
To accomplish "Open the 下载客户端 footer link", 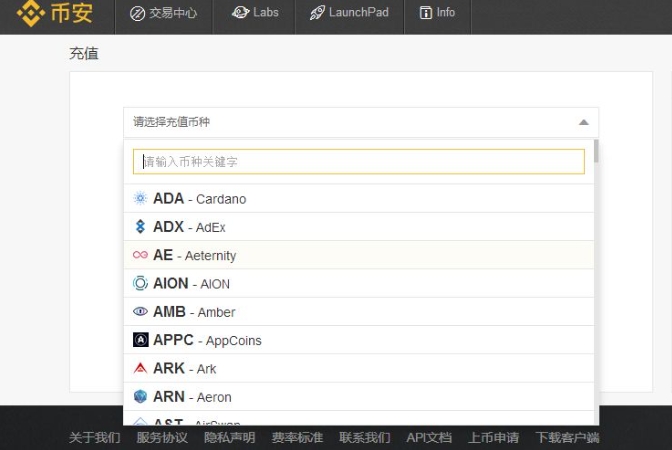I will (567, 438).
